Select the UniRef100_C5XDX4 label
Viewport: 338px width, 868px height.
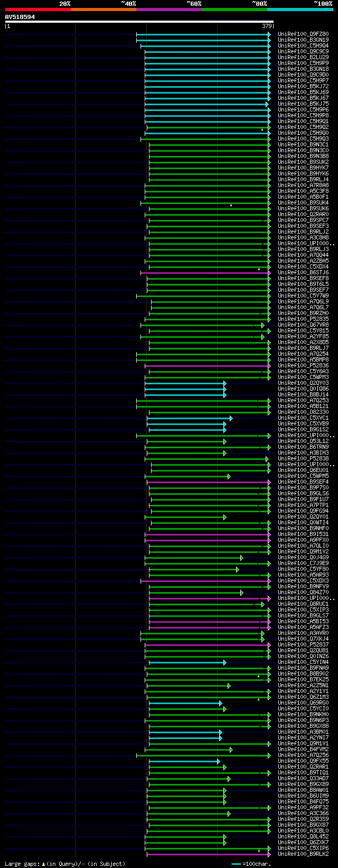(x=303, y=267)
